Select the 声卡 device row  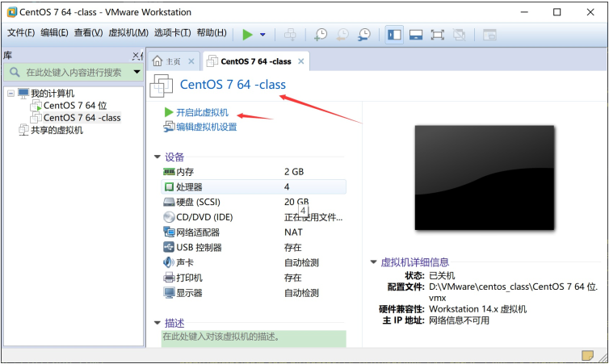254,262
